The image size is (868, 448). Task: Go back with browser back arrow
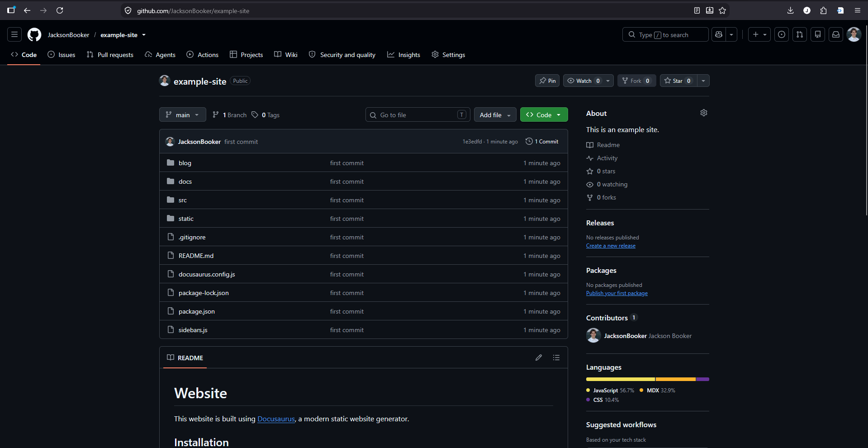27,10
